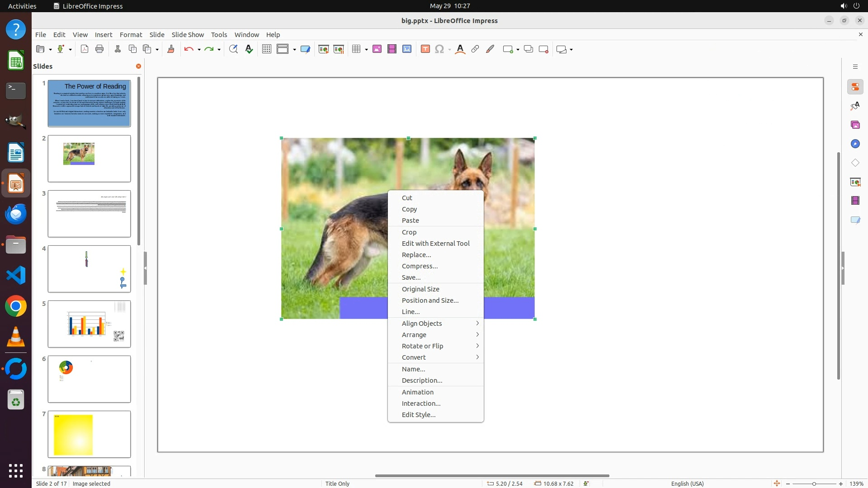Click the Insert Special Character icon
The height and width of the screenshot is (488, 868).
pyautogui.click(x=439, y=49)
